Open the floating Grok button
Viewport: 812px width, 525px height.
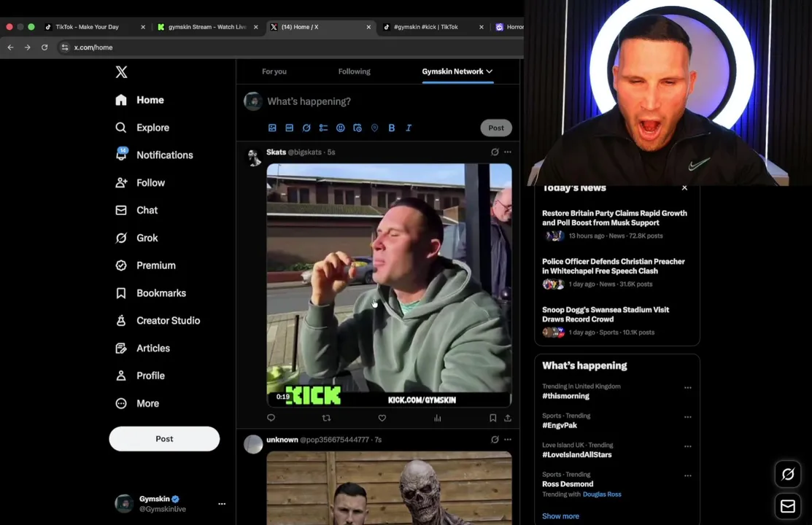pos(788,474)
